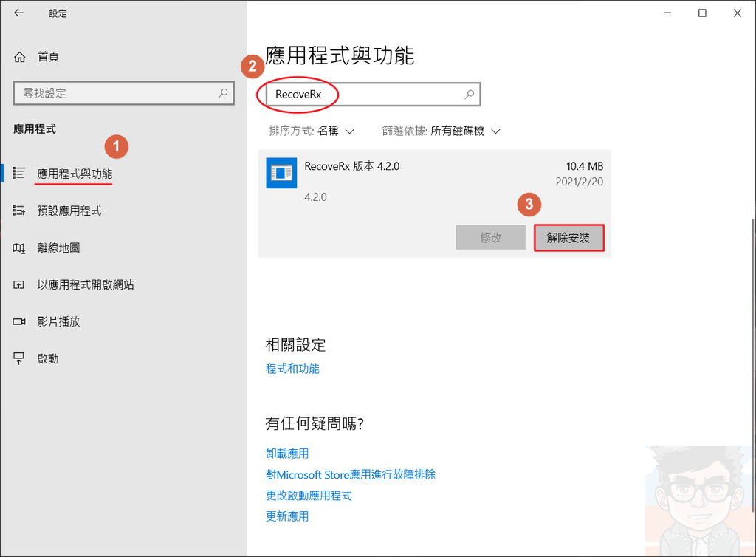The width and height of the screenshot is (756, 557).
Task: Go to 影片播放 settings
Action: click(x=58, y=321)
